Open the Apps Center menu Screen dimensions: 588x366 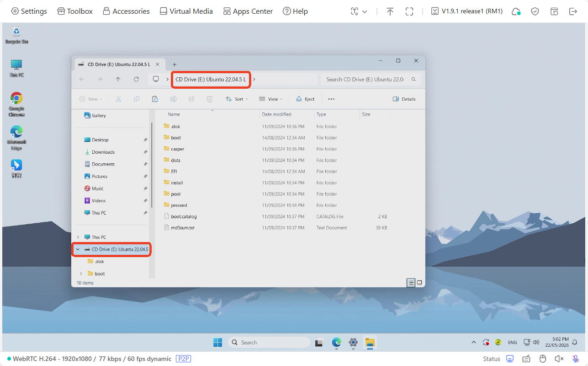(248, 11)
